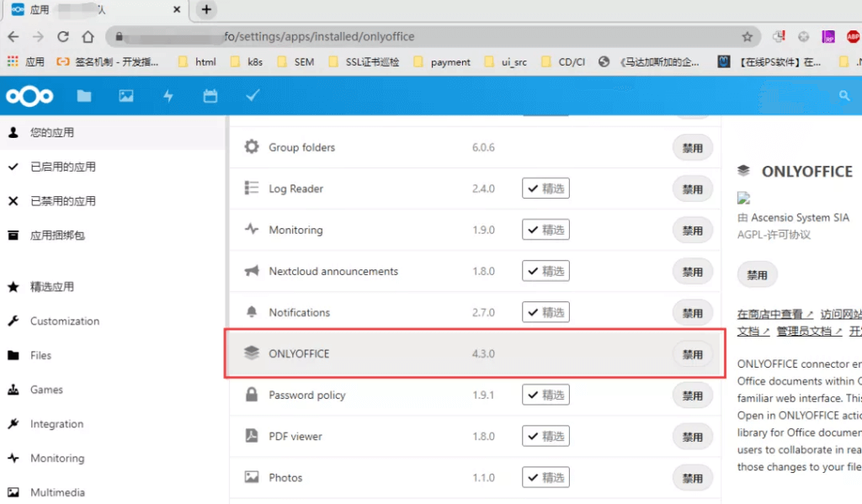Click the ABP extension icon
This screenshot has height=504, width=862.
(853, 37)
